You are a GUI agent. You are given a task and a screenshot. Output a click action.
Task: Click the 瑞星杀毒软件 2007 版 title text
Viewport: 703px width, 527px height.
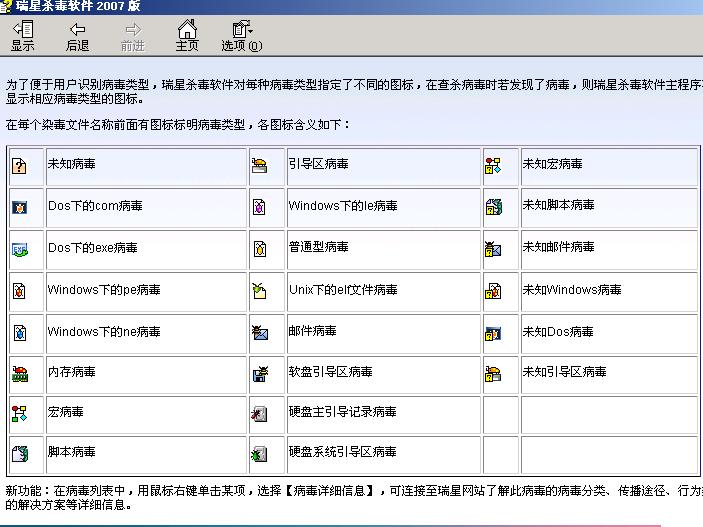[78, 6]
